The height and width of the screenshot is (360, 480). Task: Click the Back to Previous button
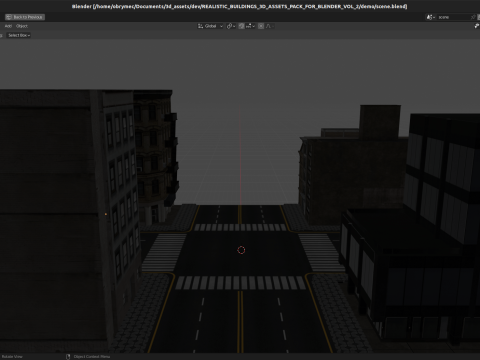25,17
